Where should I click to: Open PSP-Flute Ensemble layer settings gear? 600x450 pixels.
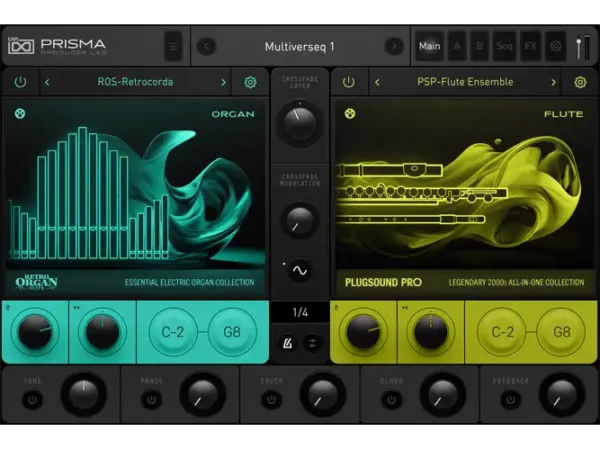pos(580,82)
